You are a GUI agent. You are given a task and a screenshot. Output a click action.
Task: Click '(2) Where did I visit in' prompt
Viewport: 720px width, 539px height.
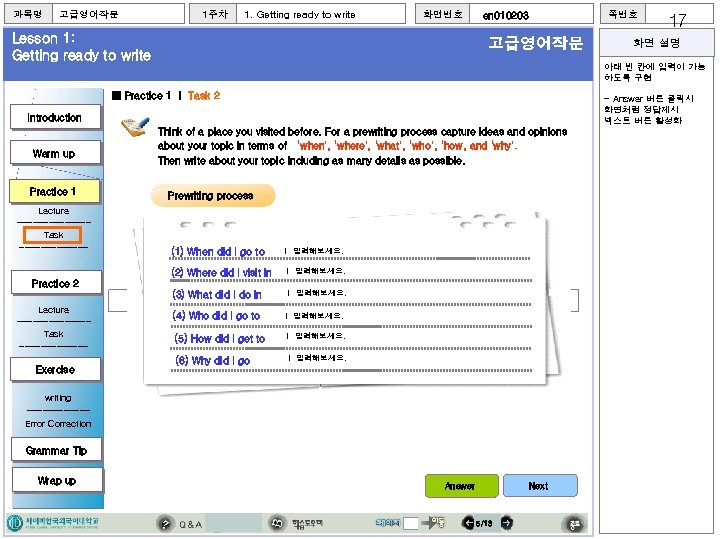point(221,272)
